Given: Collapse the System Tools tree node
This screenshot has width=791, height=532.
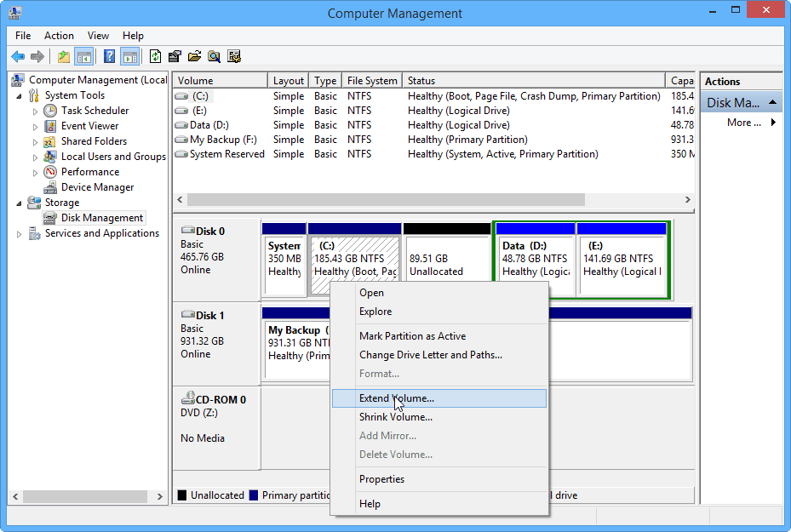Looking at the screenshot, I should (19, 94).
